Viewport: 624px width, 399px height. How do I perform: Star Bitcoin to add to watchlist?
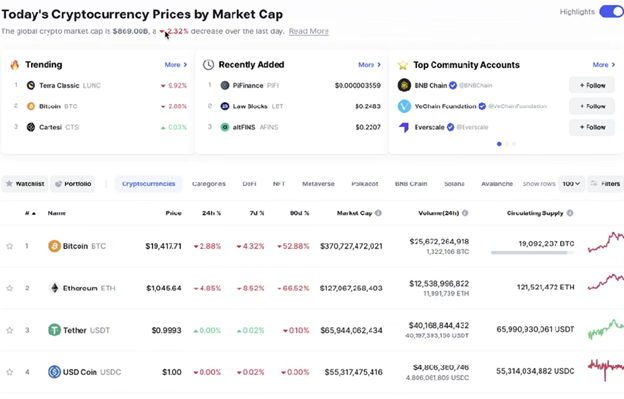(10, 246)
